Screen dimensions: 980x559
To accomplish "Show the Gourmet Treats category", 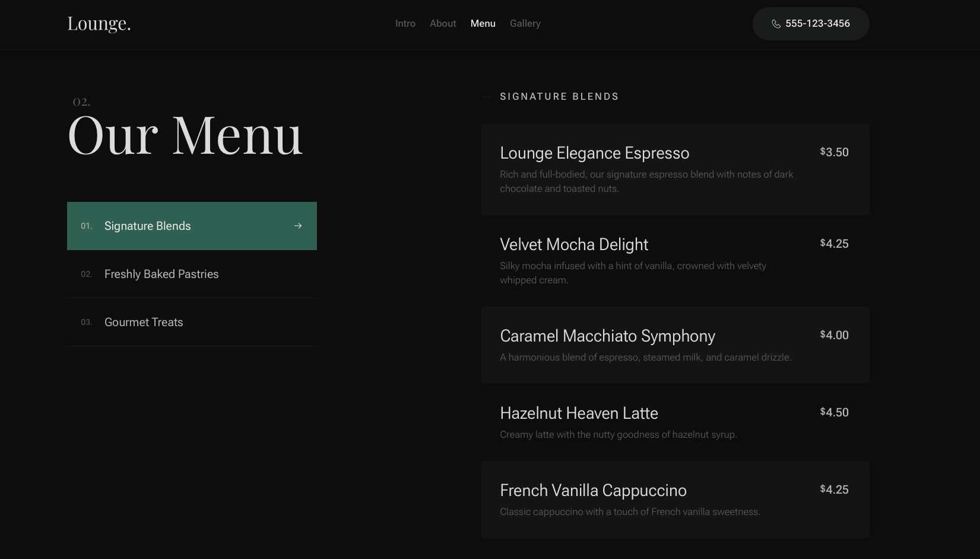I will point(144,322).
